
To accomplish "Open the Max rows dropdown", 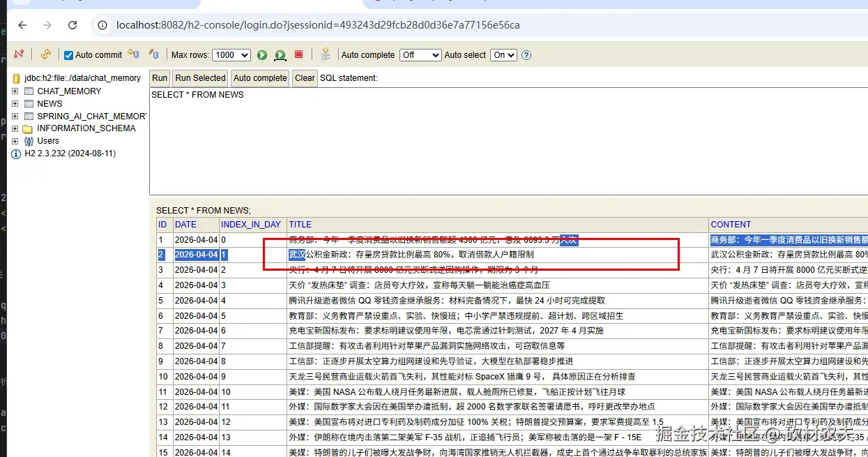I will coord(231,55).
